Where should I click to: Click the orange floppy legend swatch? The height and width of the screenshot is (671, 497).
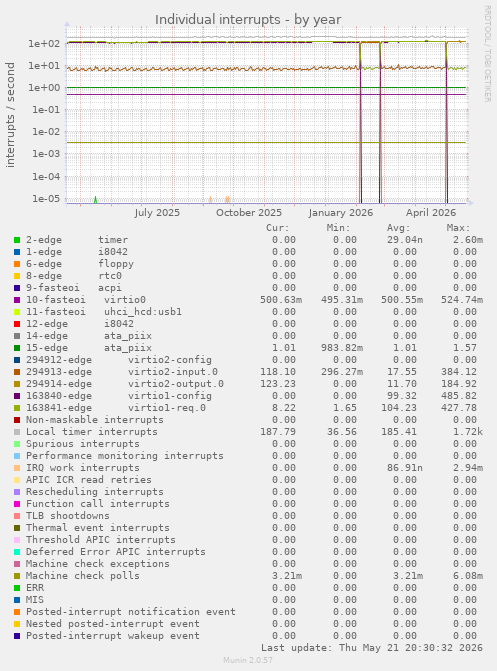[17, 264]
